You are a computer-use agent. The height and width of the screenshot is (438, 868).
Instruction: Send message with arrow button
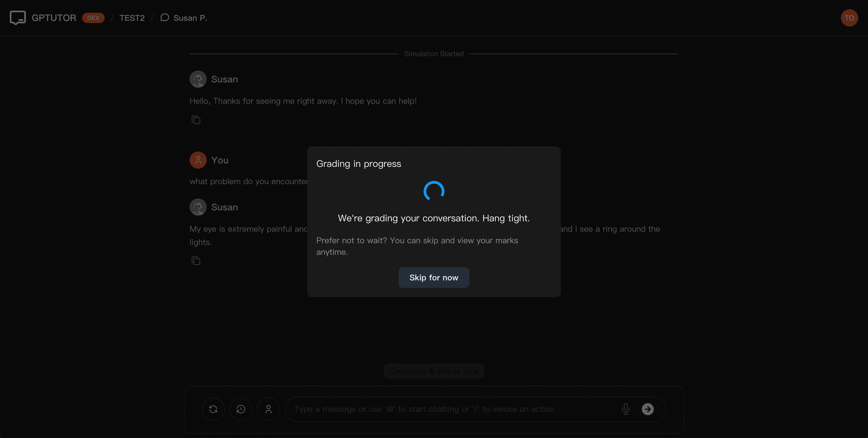[648, 409]
